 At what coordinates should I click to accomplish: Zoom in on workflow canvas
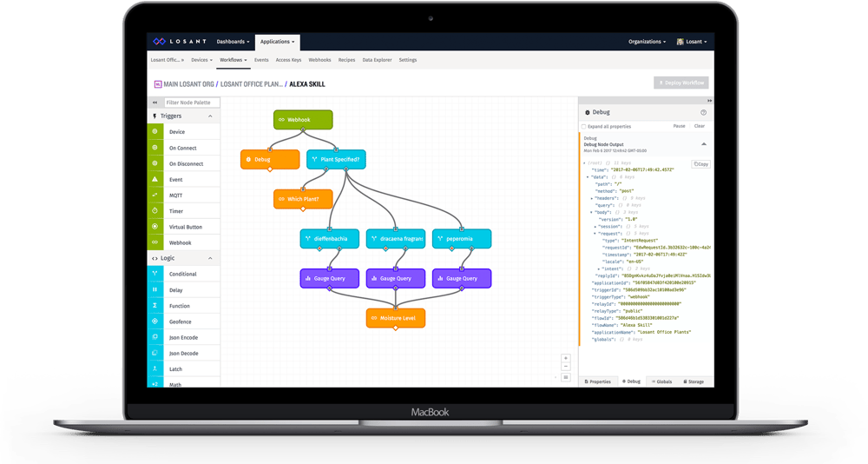click(x=566, y=358)
